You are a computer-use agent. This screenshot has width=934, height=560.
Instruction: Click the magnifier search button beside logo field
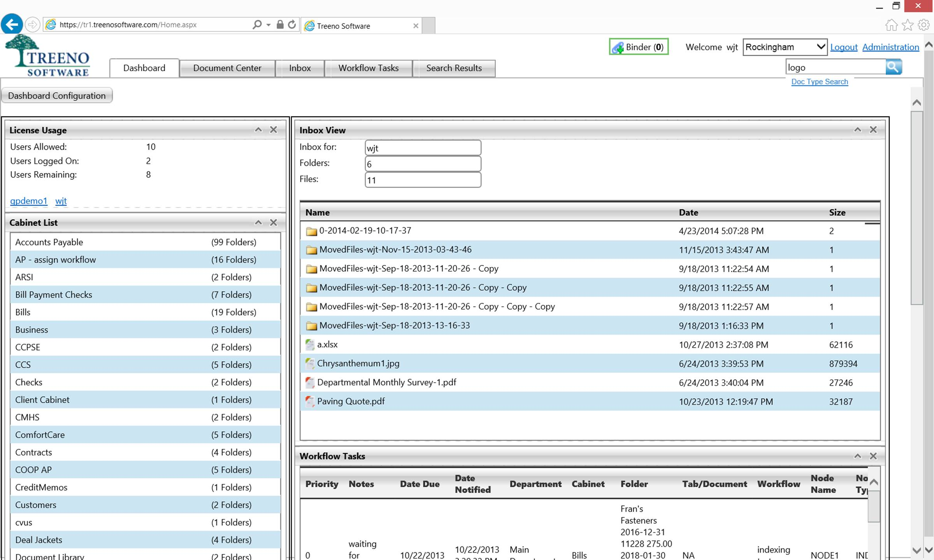click(893, 67)
